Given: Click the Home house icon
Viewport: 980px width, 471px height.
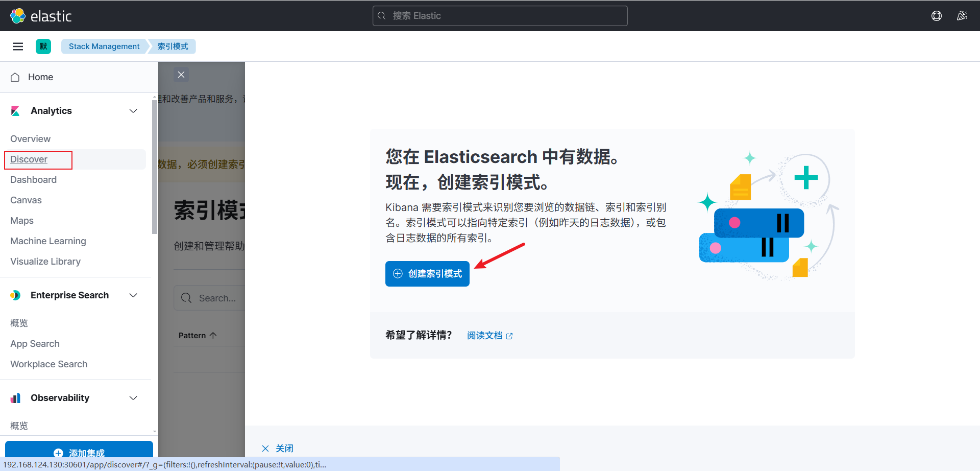Looking at the screenshot, I should click(x=15, y=77).
